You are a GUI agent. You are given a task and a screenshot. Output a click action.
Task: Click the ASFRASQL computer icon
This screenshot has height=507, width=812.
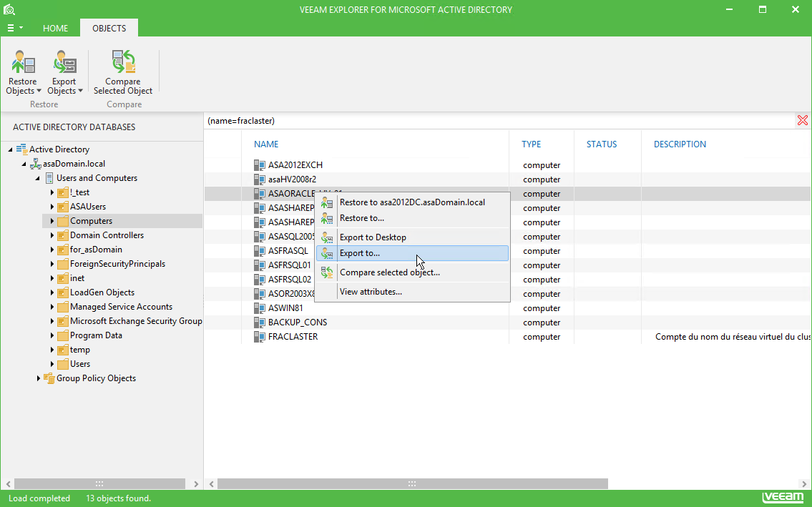[260, 251]
